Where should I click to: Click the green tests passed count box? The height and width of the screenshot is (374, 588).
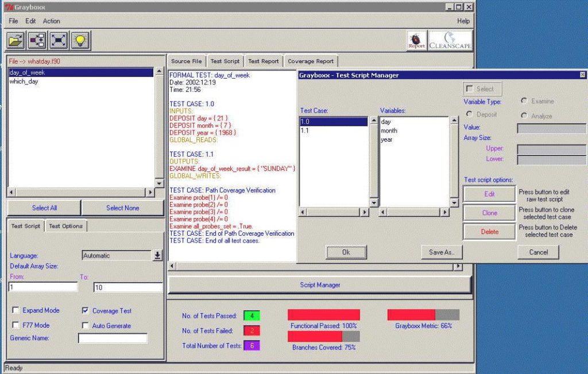[x=252, y=315]
